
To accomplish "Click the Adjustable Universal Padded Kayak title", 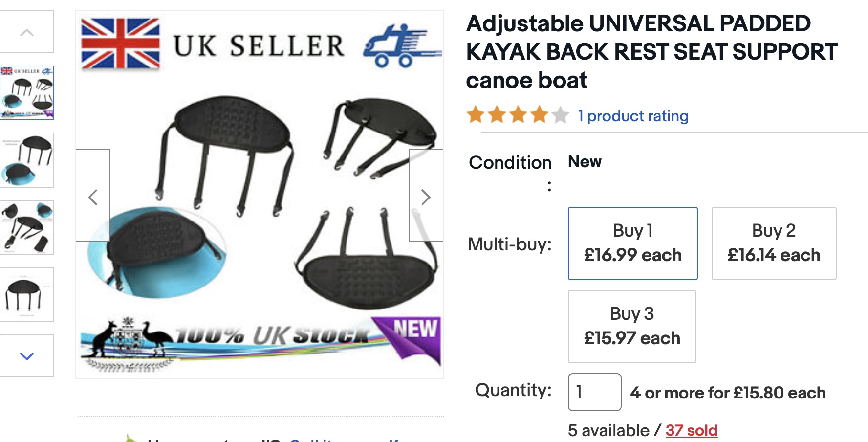I will point(651,52).
